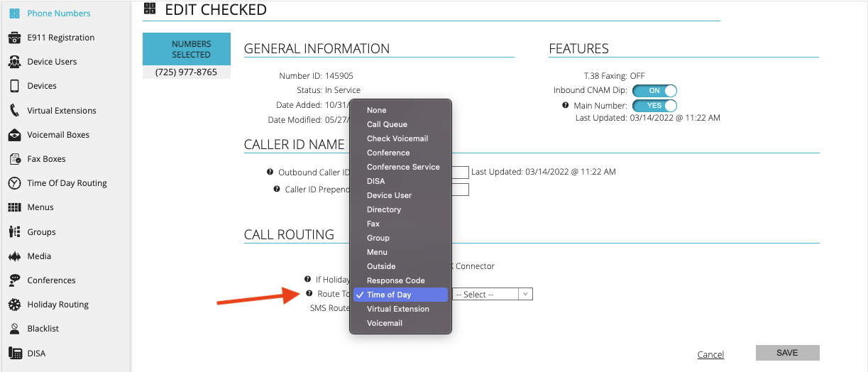This screenshot has width=868, height=372.
Task: Click the Status: In Service text
Action: (x=329, y=91)
